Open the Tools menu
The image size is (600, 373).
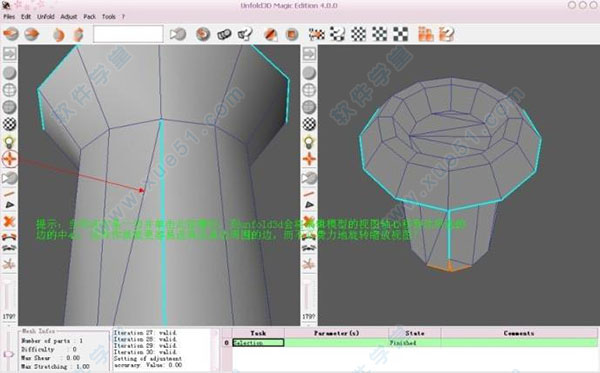tap(109, 17)
